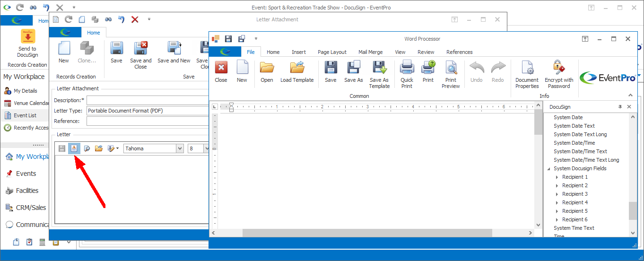The image size is (644, 261).
Task: Click Print Preview in Word Processor ribbon
Action: tap(451, 75)
